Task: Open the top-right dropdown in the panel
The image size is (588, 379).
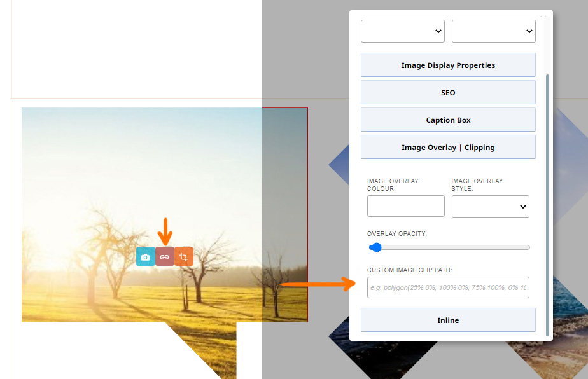Action: (x=493, y=31)
